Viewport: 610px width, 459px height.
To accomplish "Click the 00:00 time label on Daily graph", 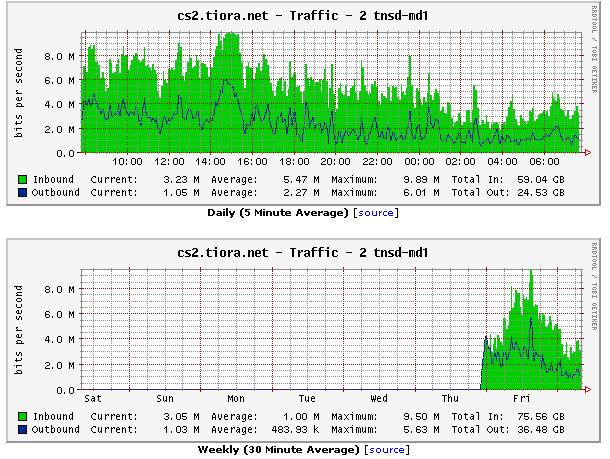I will (419, 164).
